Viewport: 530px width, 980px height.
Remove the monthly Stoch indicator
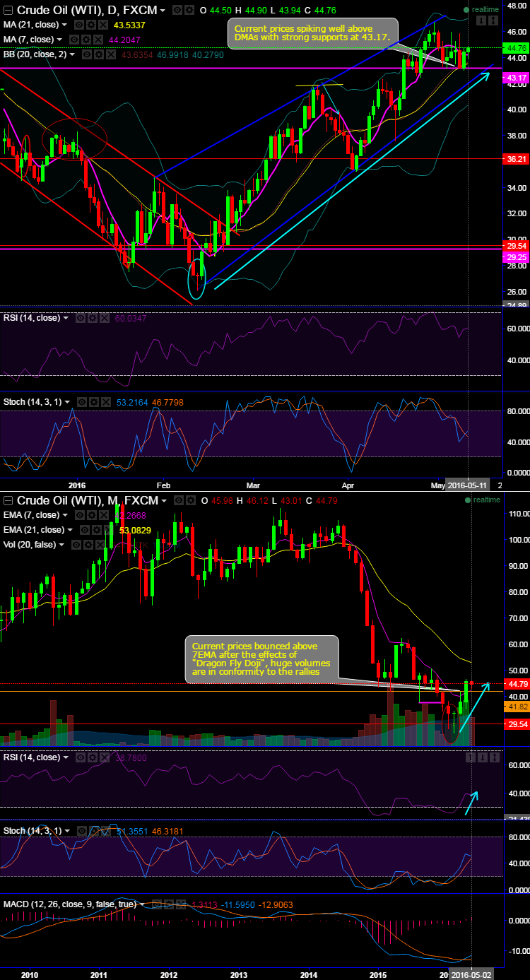pos(105,831)
